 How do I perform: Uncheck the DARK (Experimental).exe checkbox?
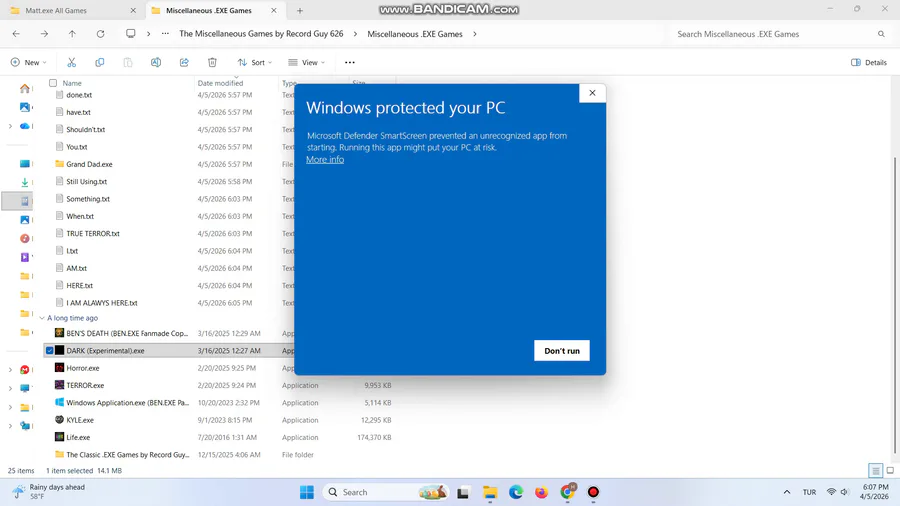50,351
